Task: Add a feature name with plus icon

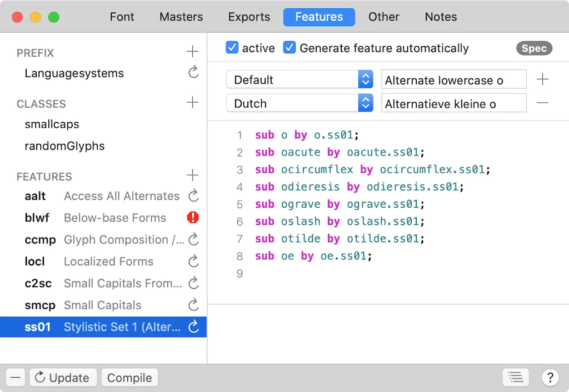Action: click(542, 79)
